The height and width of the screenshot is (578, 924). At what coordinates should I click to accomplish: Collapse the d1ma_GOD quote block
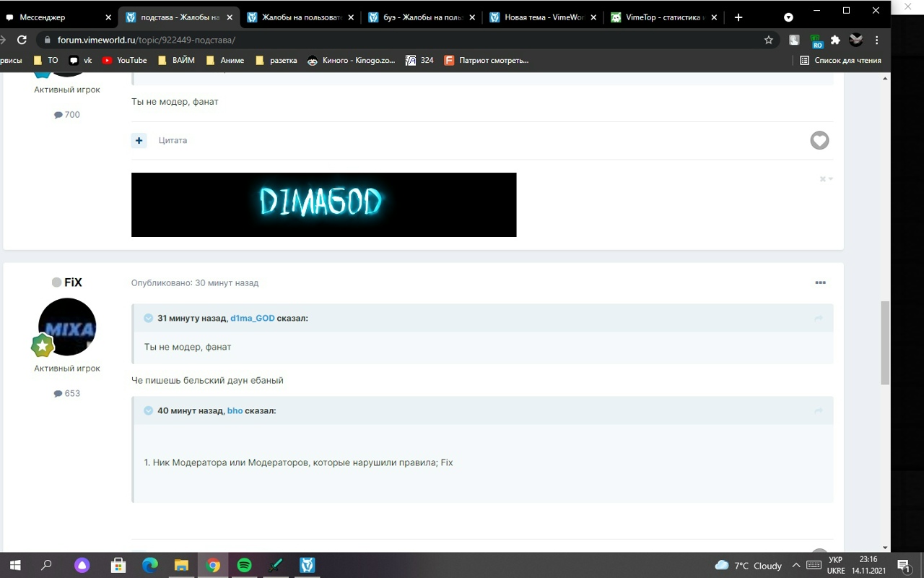coord(148,318)
